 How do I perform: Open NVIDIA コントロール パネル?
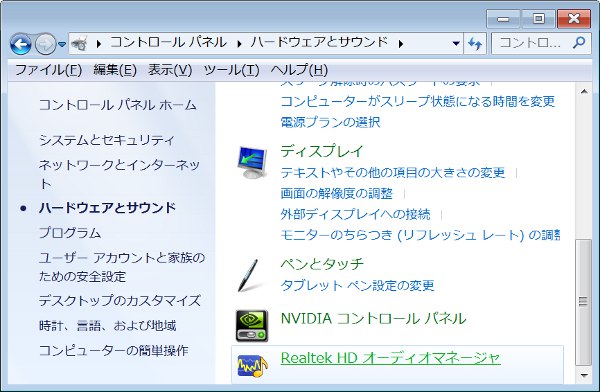click(x=373, y=318)
